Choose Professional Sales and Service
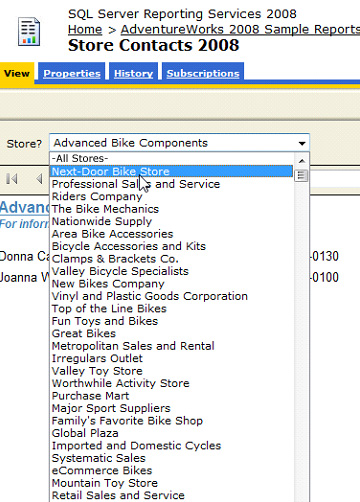This screenshot has height=502, width=360. coord(172,184)
